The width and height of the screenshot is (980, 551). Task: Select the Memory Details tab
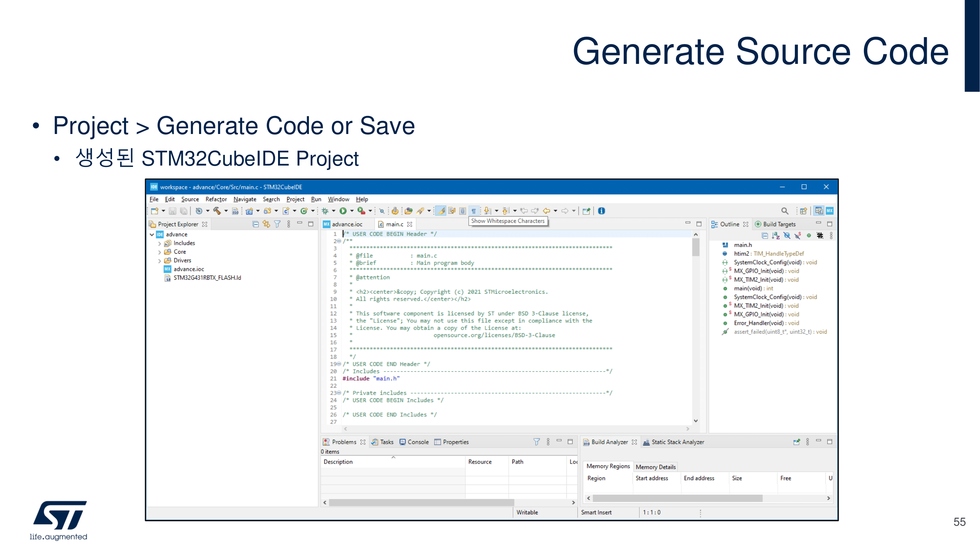coord(656,467)
